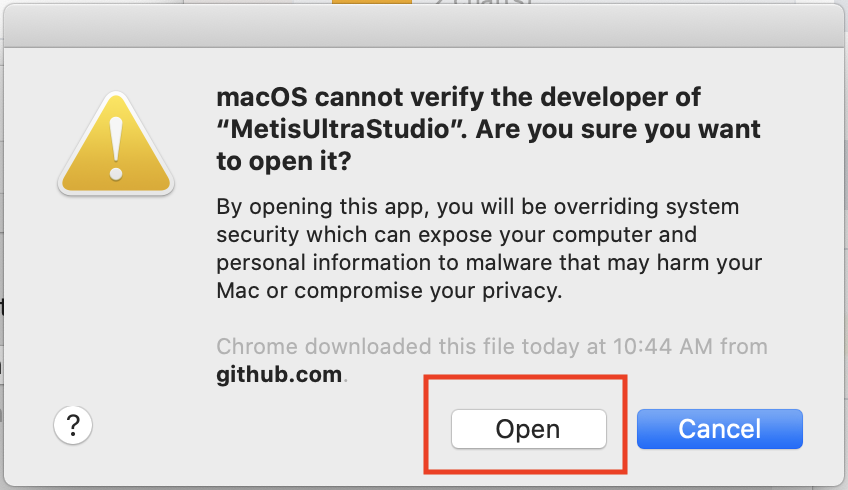Image resolution: width=848 pixels, height=490 pixels.
Task: Click the bold github.com source text
Action: click(x=279, y=374)
